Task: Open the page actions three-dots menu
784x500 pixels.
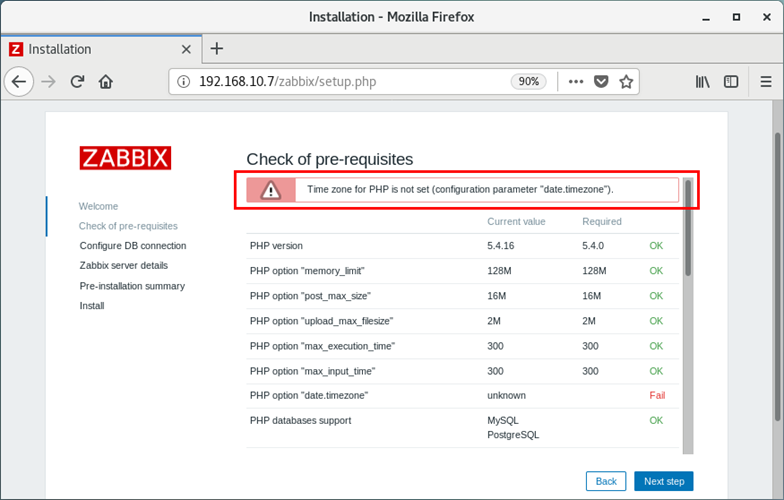Action: 576,82
